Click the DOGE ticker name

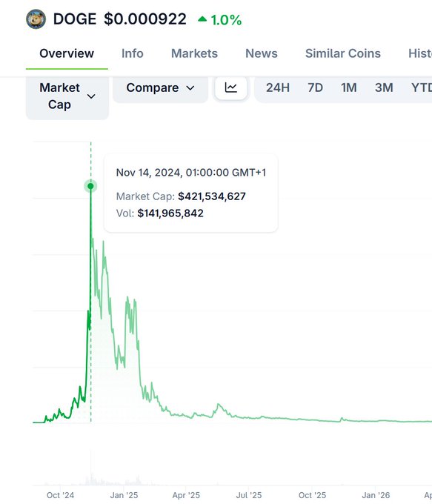point(75,19)
